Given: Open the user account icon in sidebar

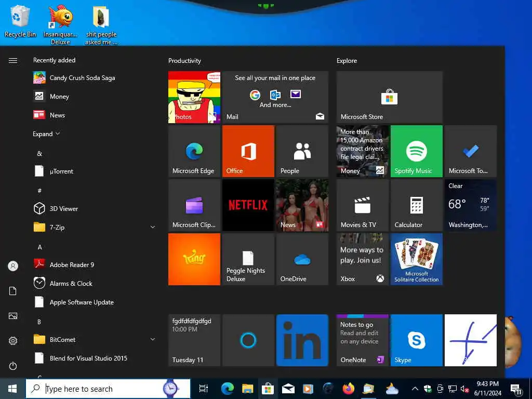Looking at the screenshot, I should pyautogui.click(x=13, y=265).
